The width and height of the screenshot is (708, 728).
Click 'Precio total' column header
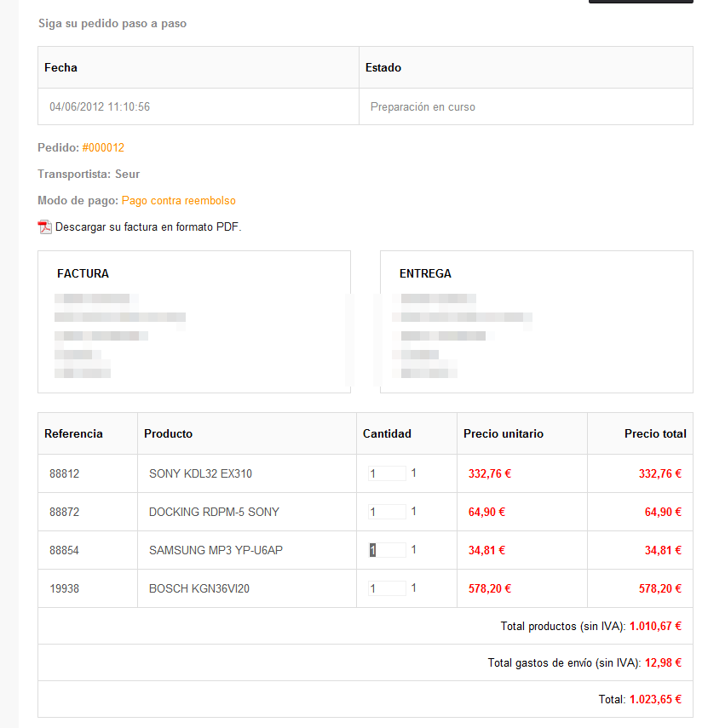coord(640,433)
